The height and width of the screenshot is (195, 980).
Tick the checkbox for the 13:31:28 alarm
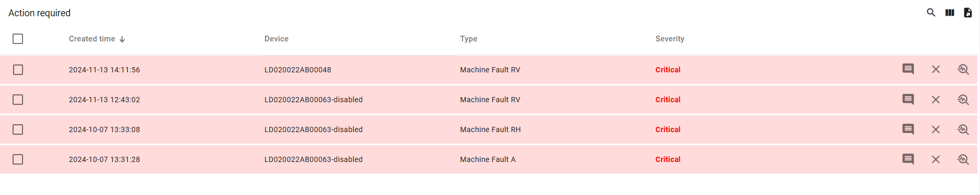point(18,159)
